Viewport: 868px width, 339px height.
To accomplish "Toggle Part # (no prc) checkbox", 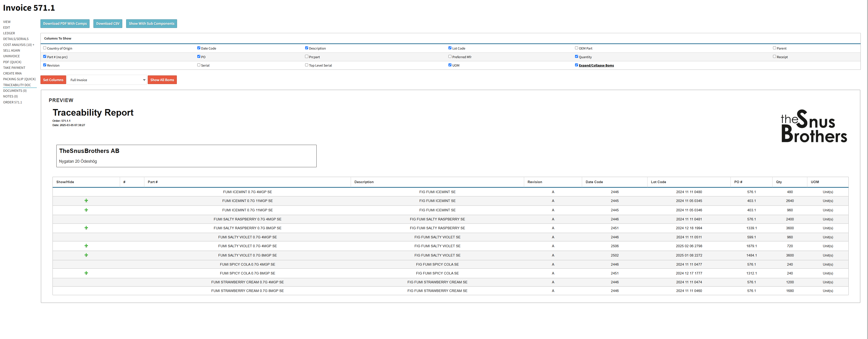I will [x=45, y=56].
